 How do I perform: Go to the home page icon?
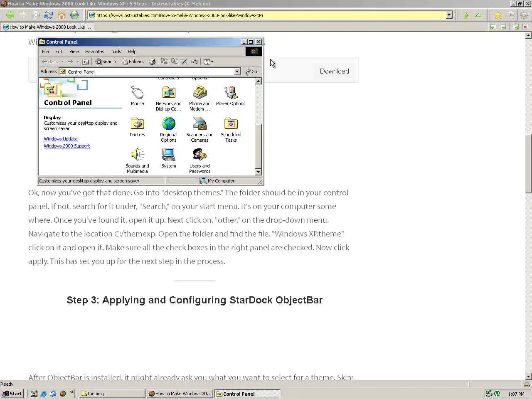pyautogui.click(x=62, y=15)
